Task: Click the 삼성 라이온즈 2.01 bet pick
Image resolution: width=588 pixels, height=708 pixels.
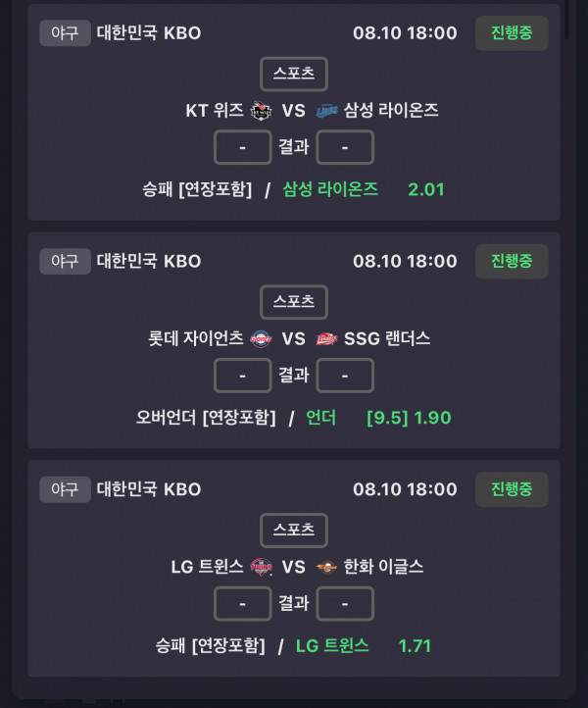Action: pos(364,189)
